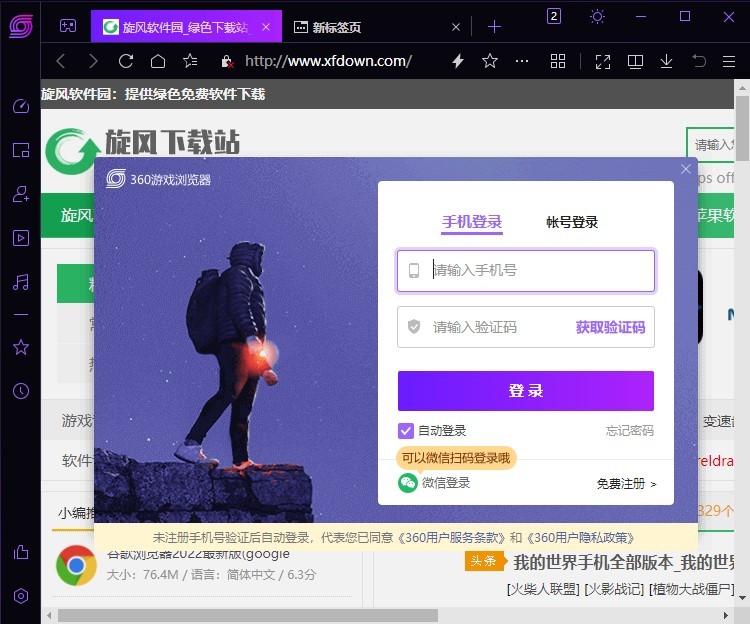Reload the page with the refresh icon
The image size is (750, 624).
[126, 61]
